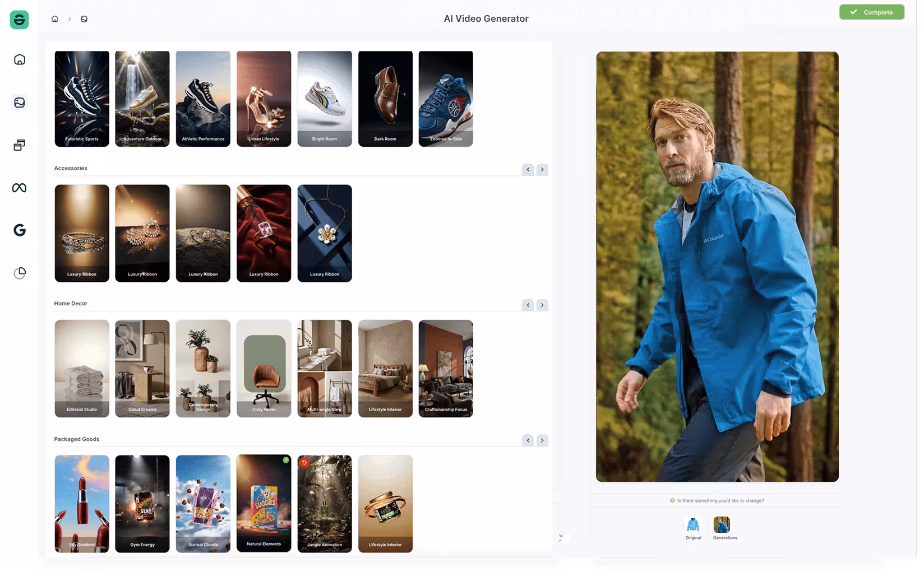Screen dimensions: 924x576
Task: Click the question 'Is there something you'd like to change?'
Action: pos(720,500)
